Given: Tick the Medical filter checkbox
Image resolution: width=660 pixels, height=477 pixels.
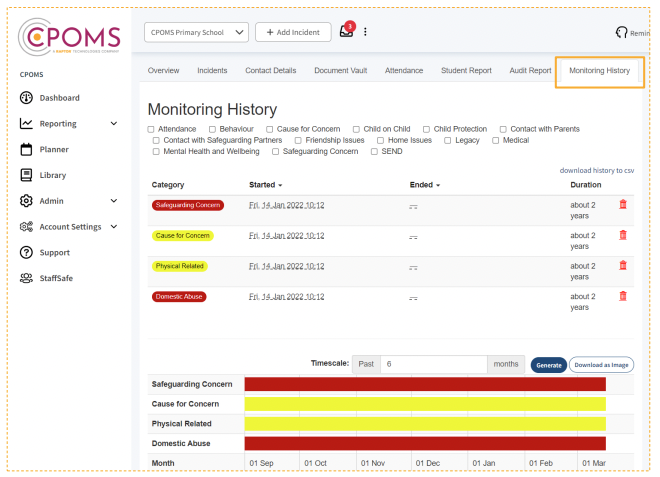Looking at the screenshot, I should click(495, 140).
